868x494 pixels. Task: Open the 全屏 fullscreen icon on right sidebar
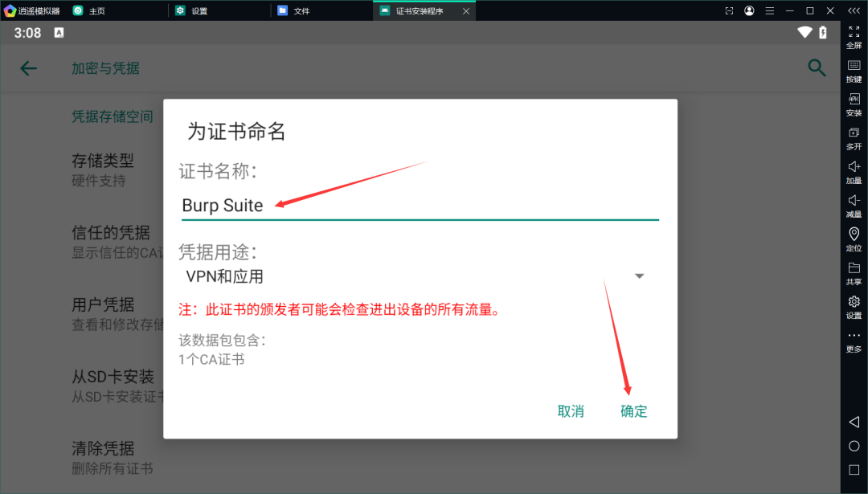click(x=854, y=38)
